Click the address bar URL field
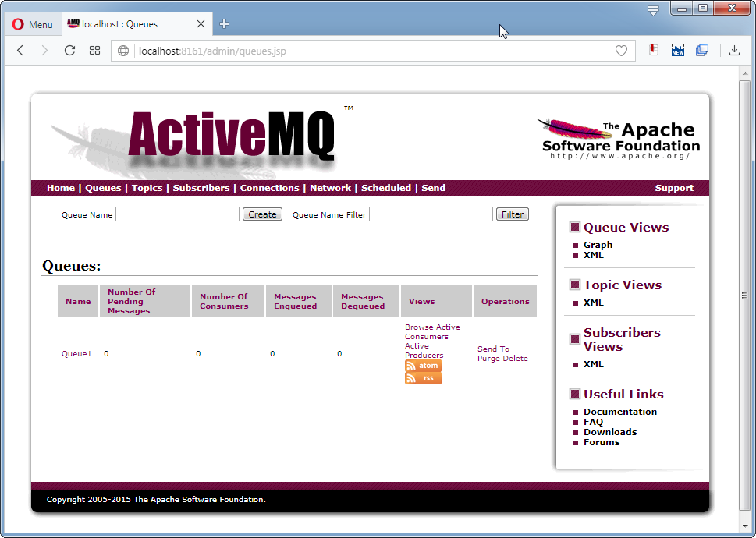 click(x=374, y=51)
